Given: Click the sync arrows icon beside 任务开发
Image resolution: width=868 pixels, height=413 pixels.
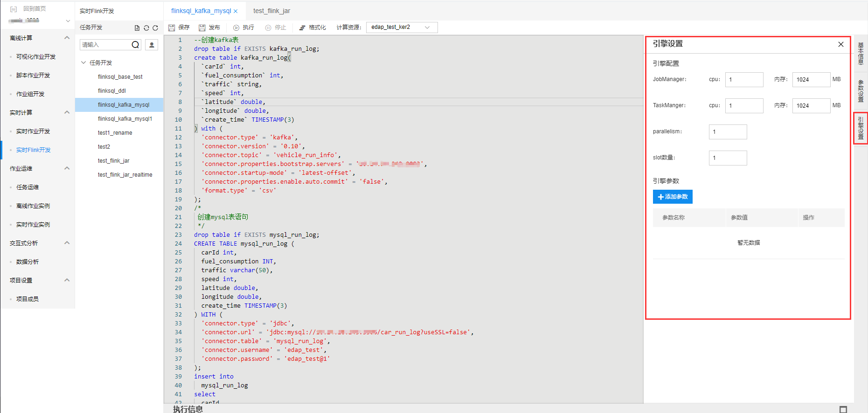Looking at the screenshot, I should click(146, 28).
